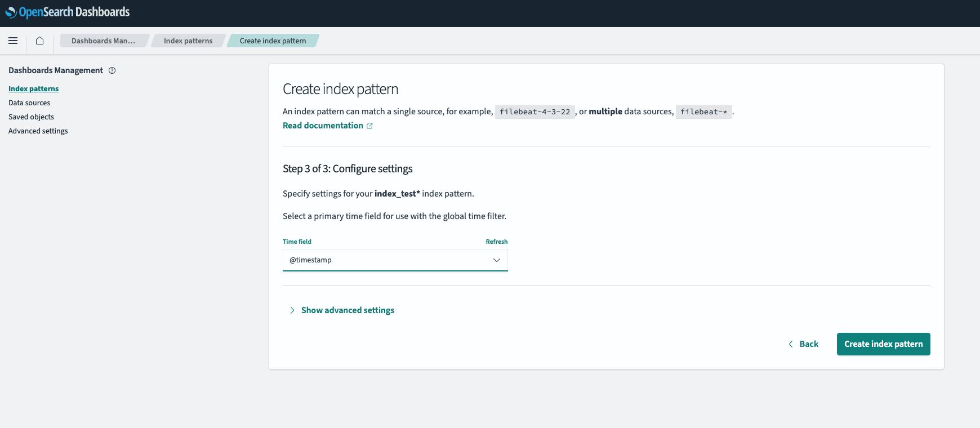
Task: Click the Step 3 of 3 heading
Action: pyautogui.click(x=348, y=169)
